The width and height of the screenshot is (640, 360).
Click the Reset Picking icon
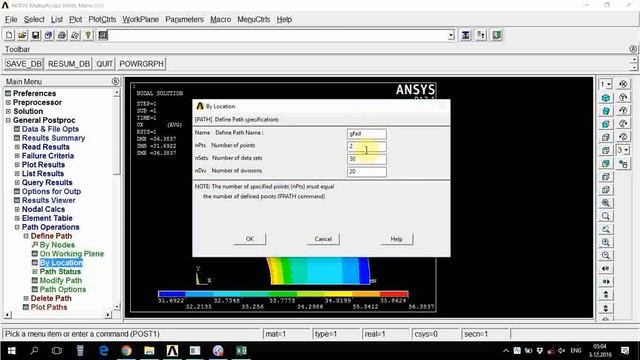(x=481, y=36)
